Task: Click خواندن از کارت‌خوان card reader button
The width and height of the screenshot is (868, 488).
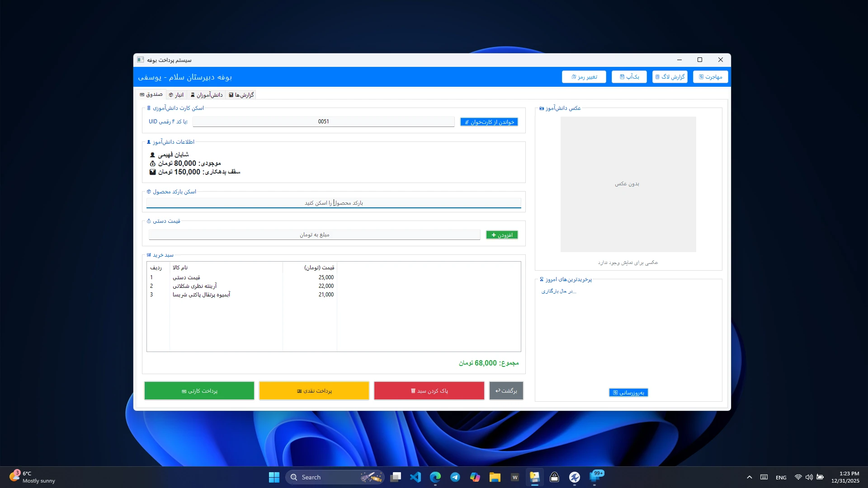Action: 489,122
